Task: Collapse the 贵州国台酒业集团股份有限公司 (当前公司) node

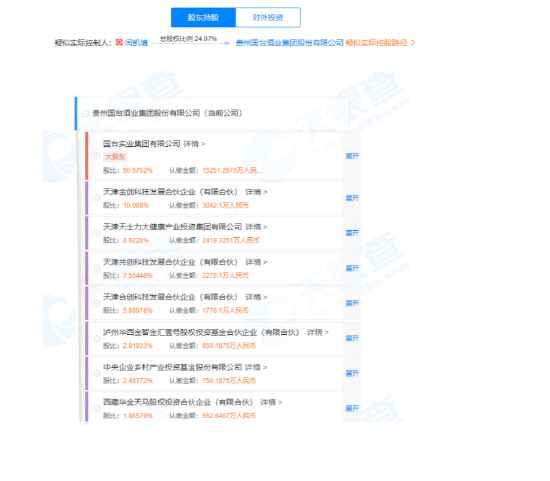Action: pyautogui.click(x=85, y=113)
